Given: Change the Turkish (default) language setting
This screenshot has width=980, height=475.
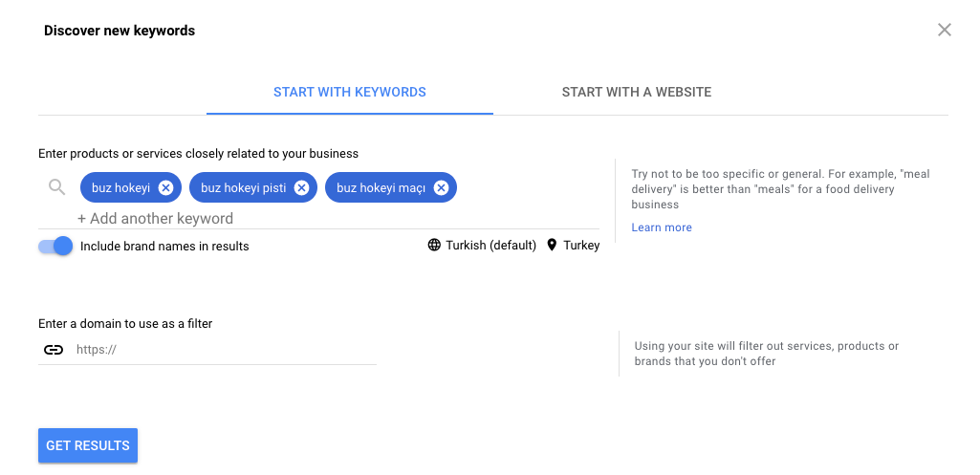Looking at the screenshot, I should (482, 245).
